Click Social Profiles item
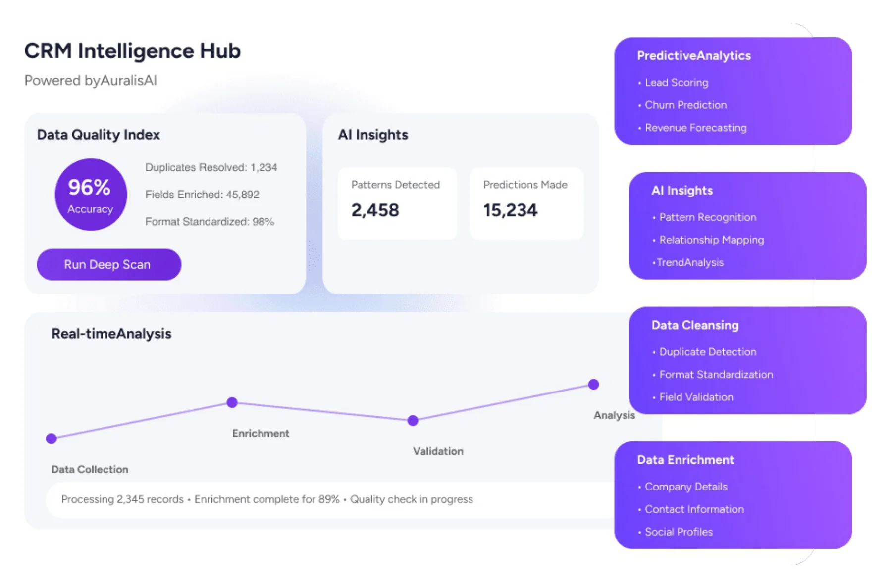The image size is (891, 588). click(679, 532)
